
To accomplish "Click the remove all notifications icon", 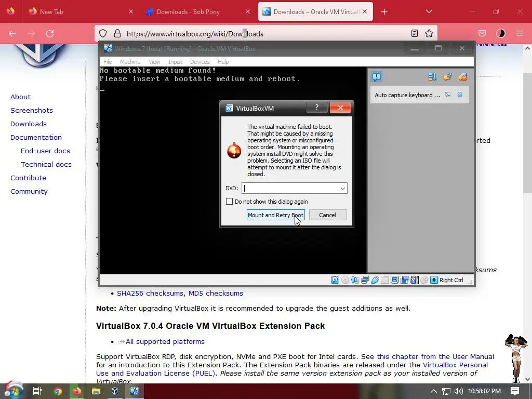I will (x=463, y=77).
